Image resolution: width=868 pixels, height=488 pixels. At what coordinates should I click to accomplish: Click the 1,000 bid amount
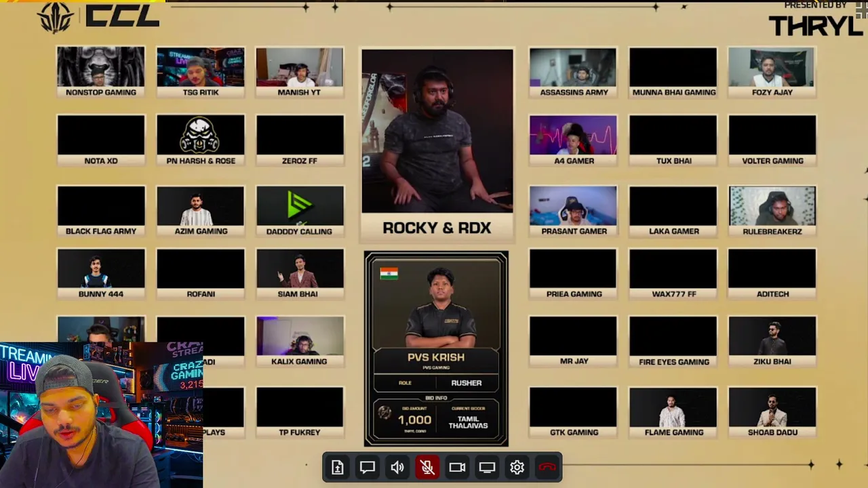tap(414, 420)
